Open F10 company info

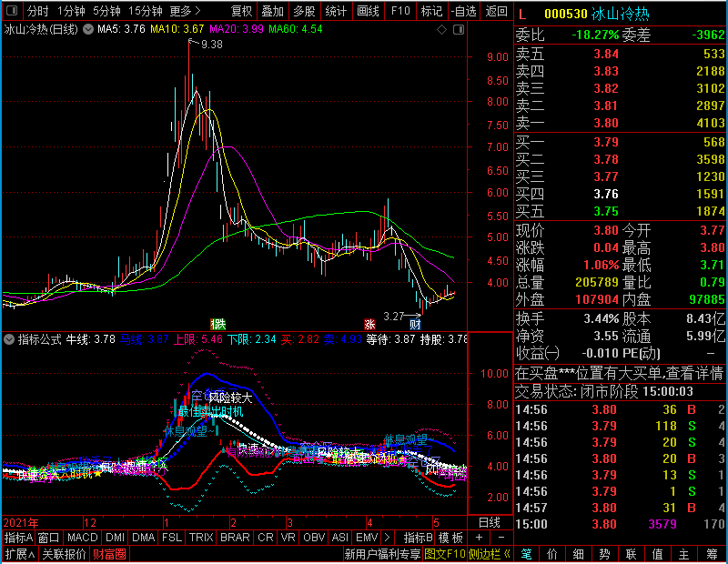click(400, 11)
